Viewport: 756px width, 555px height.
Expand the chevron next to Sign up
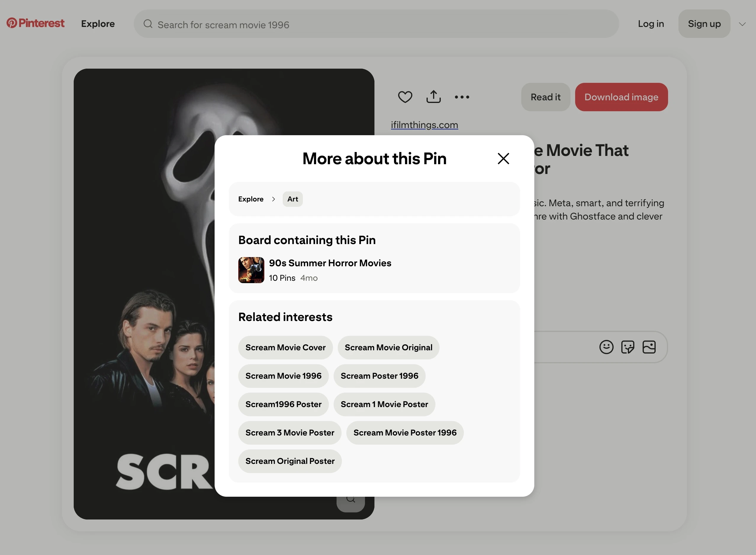[742, 24]
